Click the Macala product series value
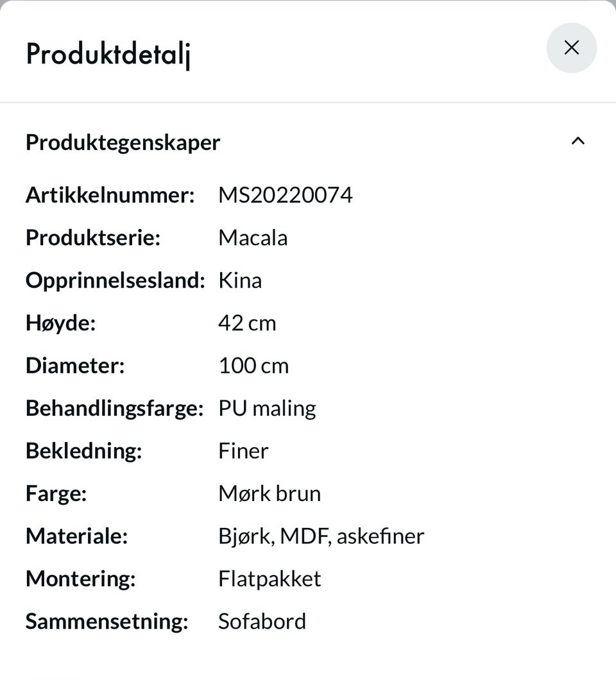Screen dimensions: 616x680 pyautogui.click(x=253, y=237)
